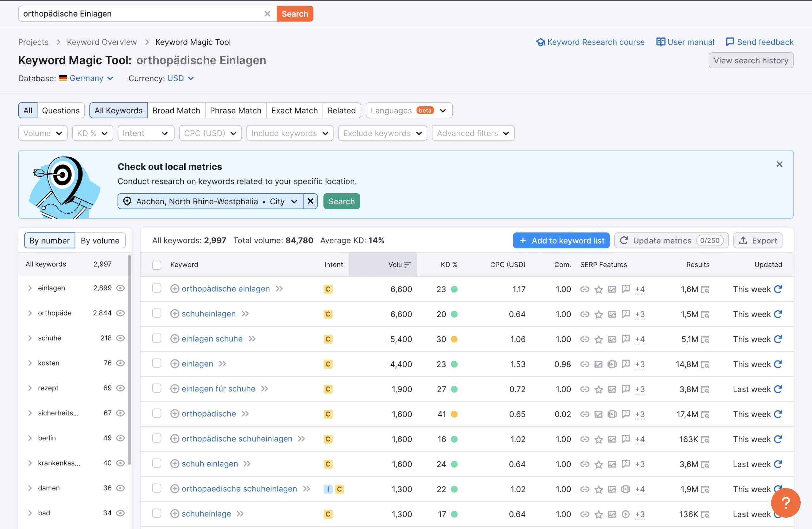Viewport: 812px width, 529px height.
Task: Open the KD % filter dropdown
Action: 92,133
